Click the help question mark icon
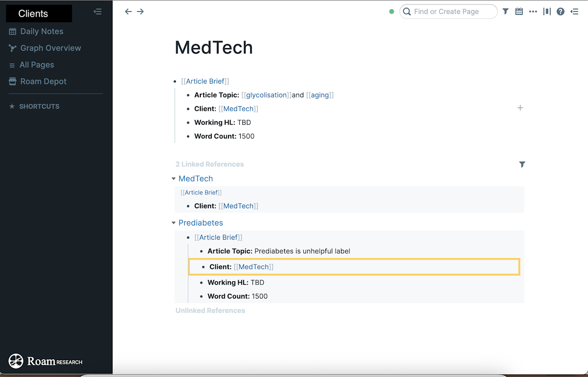The width and height of the screenshot is (588, 377). [x=560, y=12]
